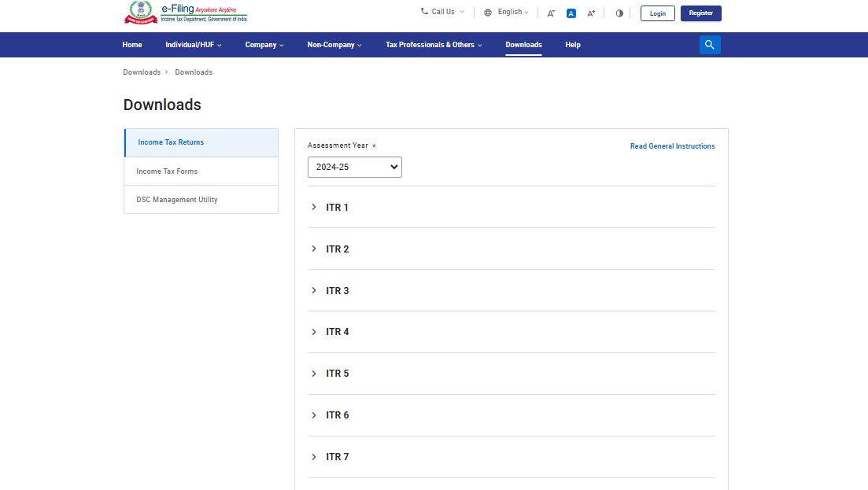Click the blue search magnifier icon
This screenshot has width=868, height=490.
tap(709, 45)
